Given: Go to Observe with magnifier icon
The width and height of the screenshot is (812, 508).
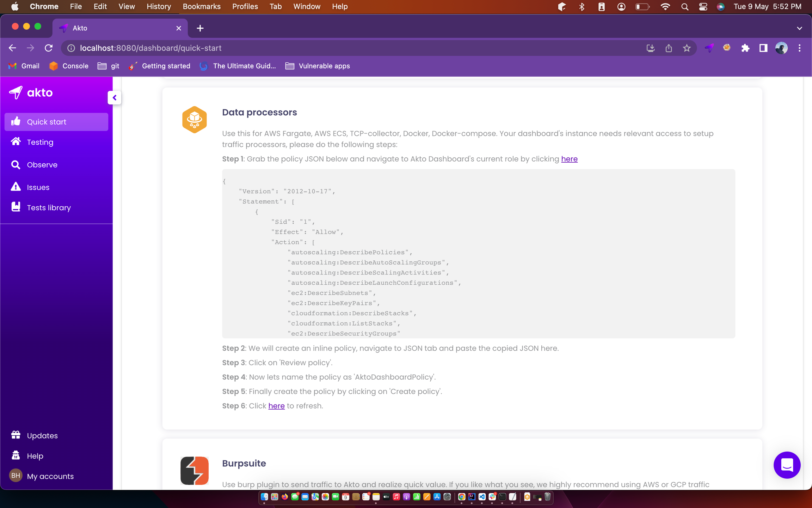Looking at the screenshot, I should click(42, 165).
